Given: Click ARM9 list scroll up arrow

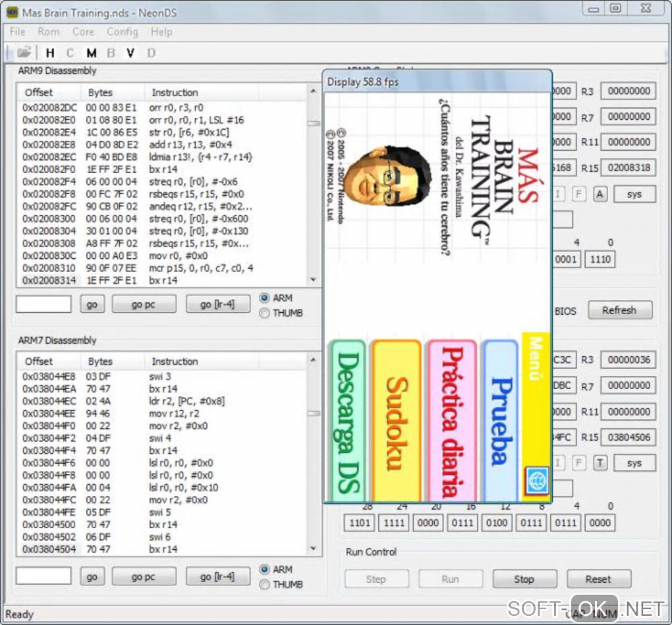Looking at the screenshot, I should [x=314, y=92].
